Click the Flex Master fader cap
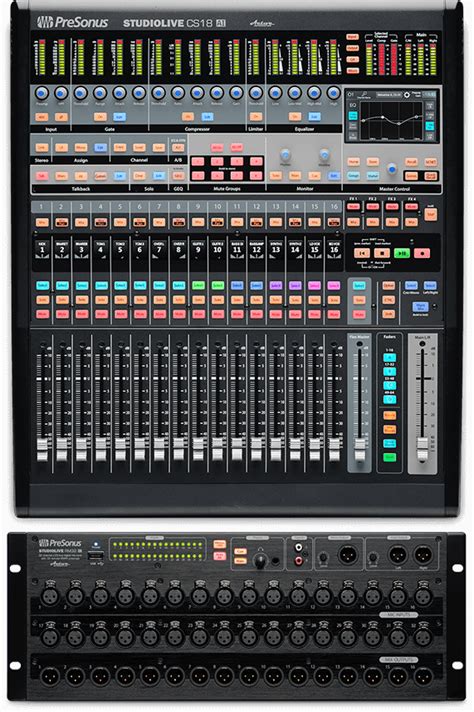 (360, 449)
